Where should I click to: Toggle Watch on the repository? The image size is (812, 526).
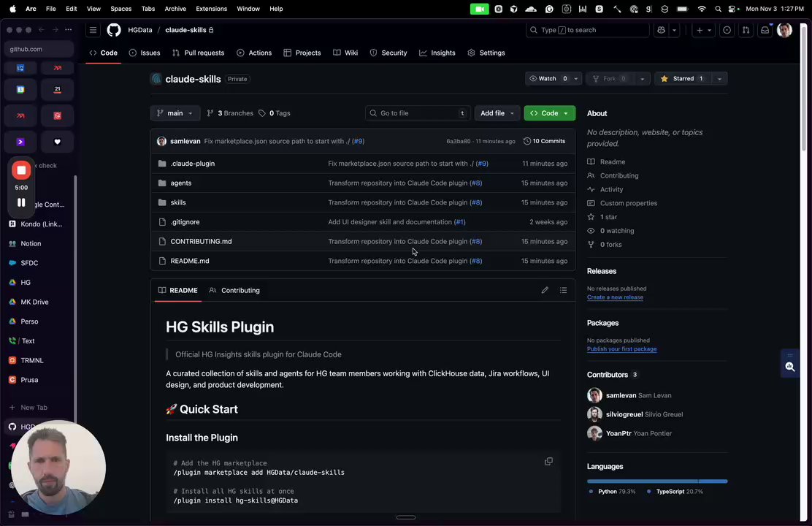(548, 79)
